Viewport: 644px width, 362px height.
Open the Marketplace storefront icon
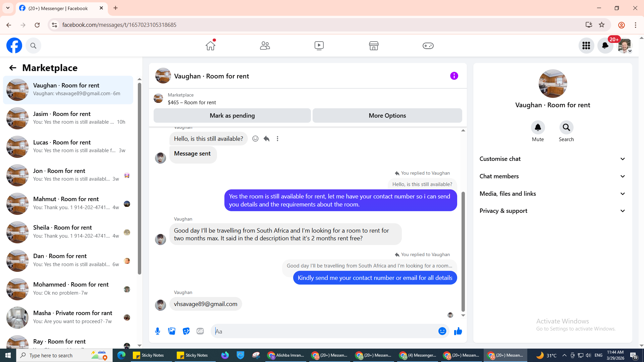point(374,46)
